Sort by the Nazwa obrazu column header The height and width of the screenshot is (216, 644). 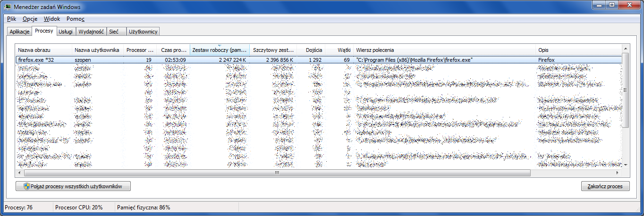click(x=43, y=50)
